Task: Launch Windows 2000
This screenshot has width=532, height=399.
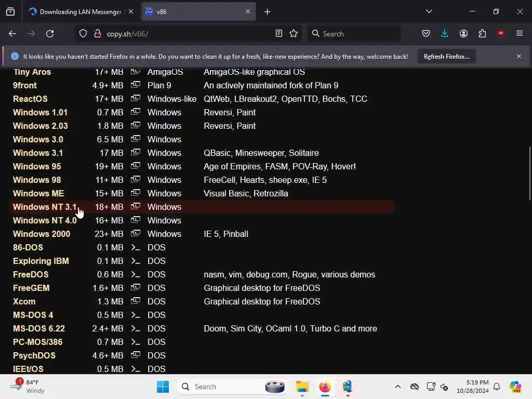Action: coord(42,234)
